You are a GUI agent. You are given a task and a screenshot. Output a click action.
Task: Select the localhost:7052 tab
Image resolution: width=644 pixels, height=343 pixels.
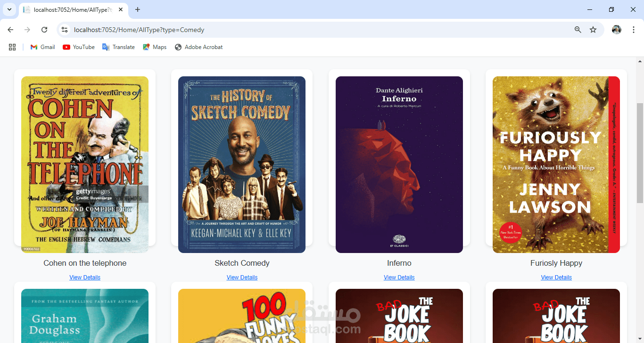73,10
